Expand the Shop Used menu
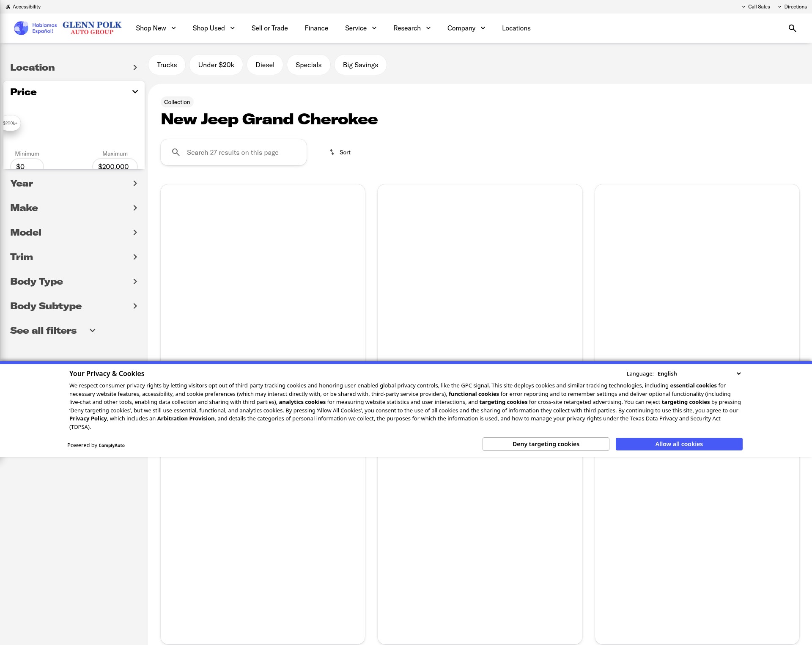Image resolution: width=812 pixels, height=645 pixels. [214, 28]
